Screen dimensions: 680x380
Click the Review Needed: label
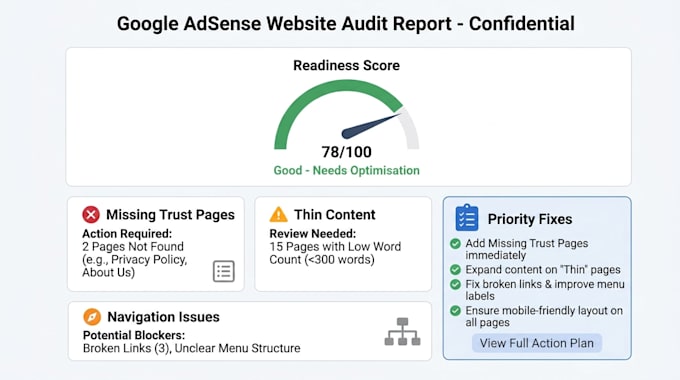(x=313, y=234)
